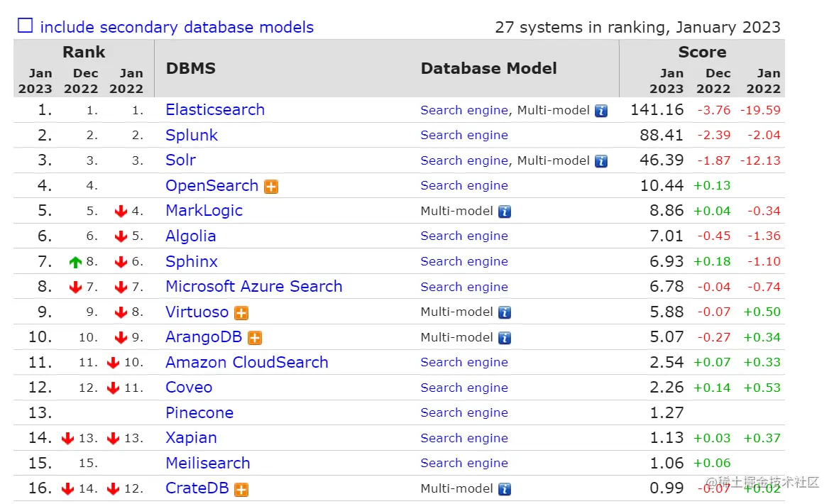
Task: Open the Sphinx DBMS link
Action: coord(192,261)
